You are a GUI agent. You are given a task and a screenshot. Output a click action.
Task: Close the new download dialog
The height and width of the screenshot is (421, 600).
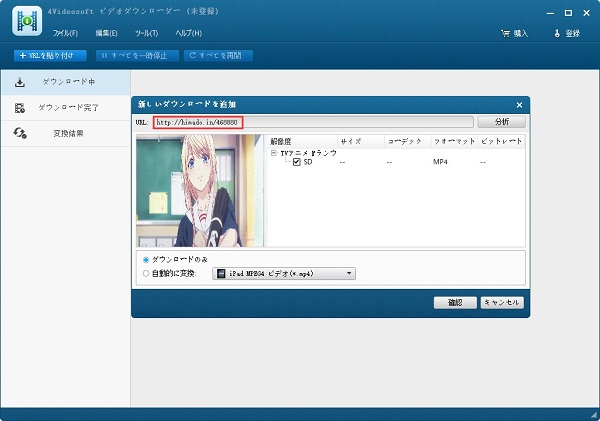519,105
